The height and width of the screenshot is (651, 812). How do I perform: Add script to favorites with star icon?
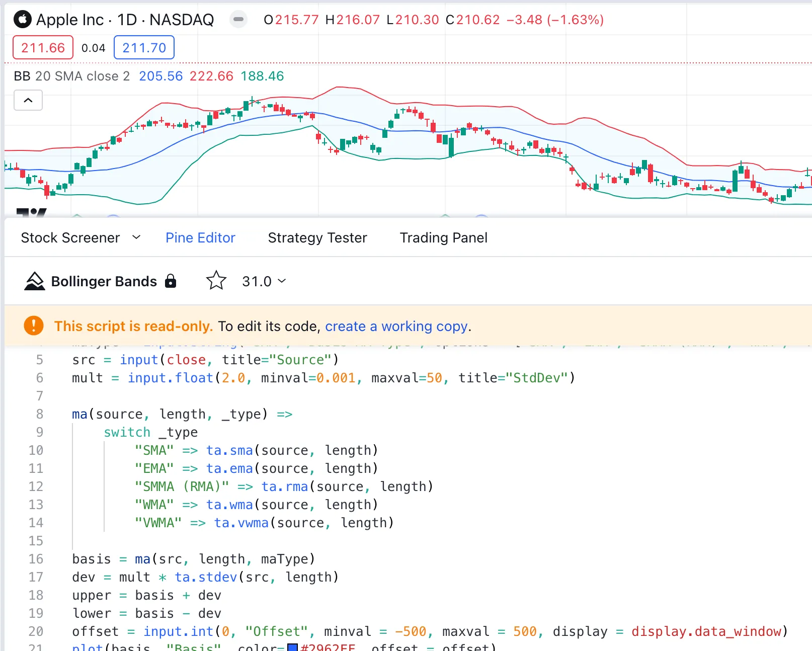coord(216,281)
